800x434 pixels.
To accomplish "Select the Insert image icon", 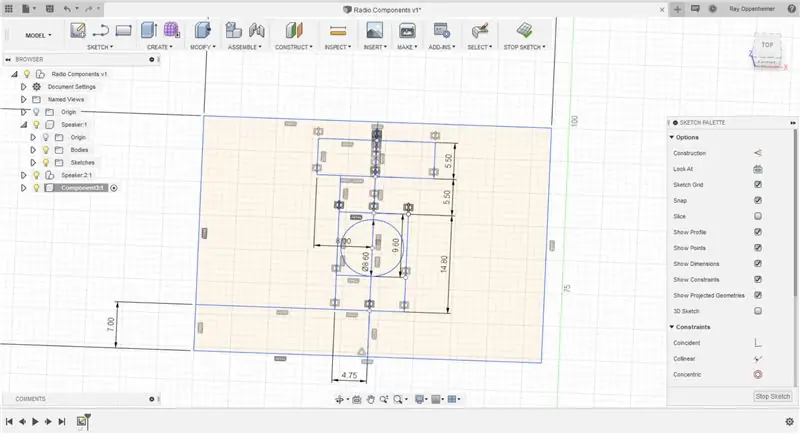I will click(x=374, y=31).
